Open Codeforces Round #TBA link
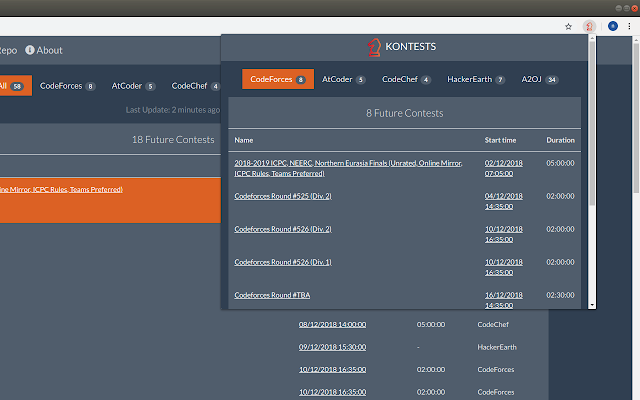The height and width of the screenshot is (400, 640). [x=272, y=295]
